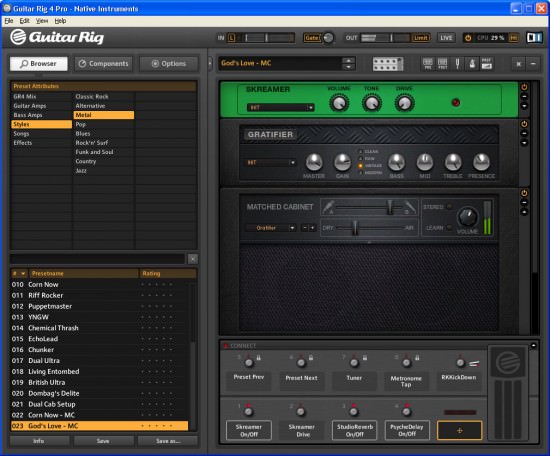Click the PsycheDelay On/Off assignment button
The image size is (550, 456).
[407, 430]
